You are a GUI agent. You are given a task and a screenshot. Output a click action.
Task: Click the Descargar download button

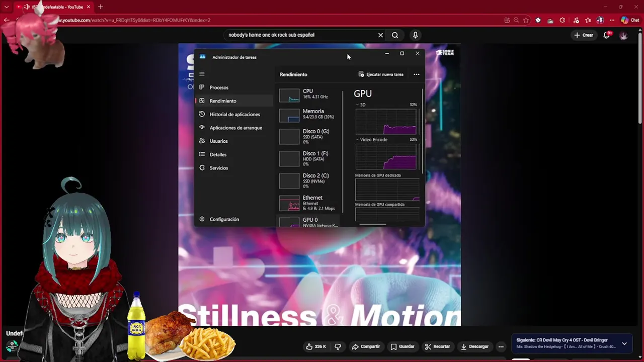475,346
